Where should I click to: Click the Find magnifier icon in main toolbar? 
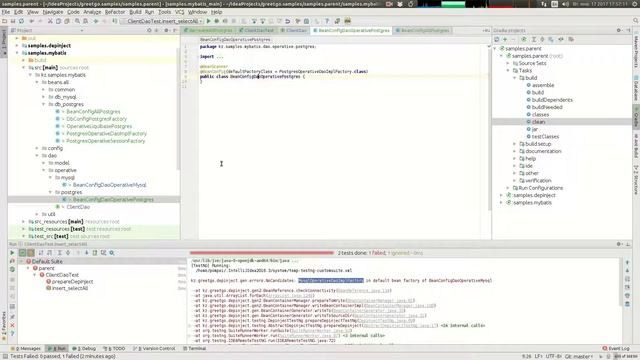pos(77,21)
